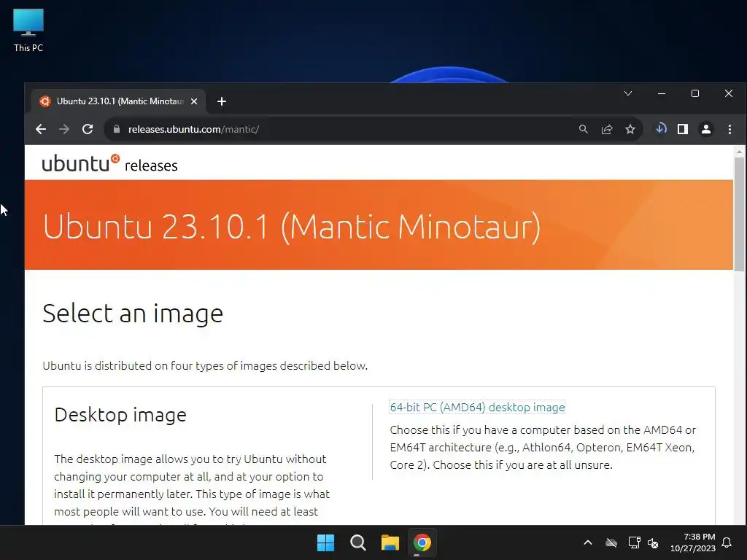747x560 pixels.
Task: Open taskbar Search
Action: 357,542
